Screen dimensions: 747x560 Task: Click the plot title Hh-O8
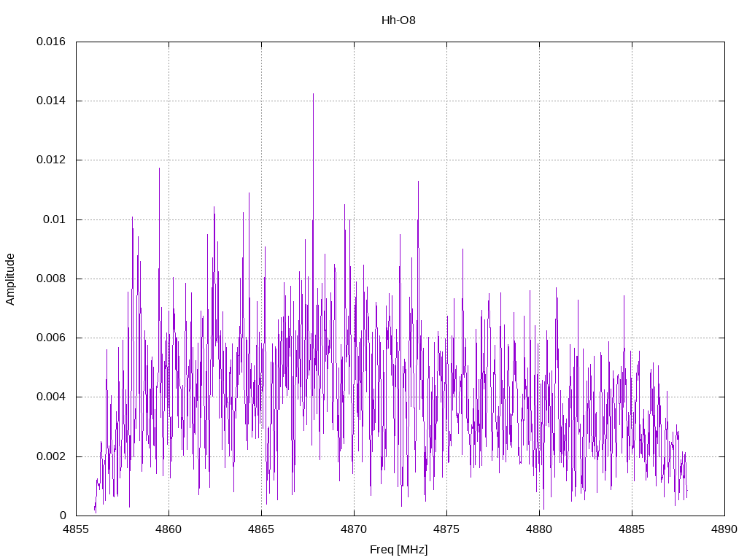[398, 20]
